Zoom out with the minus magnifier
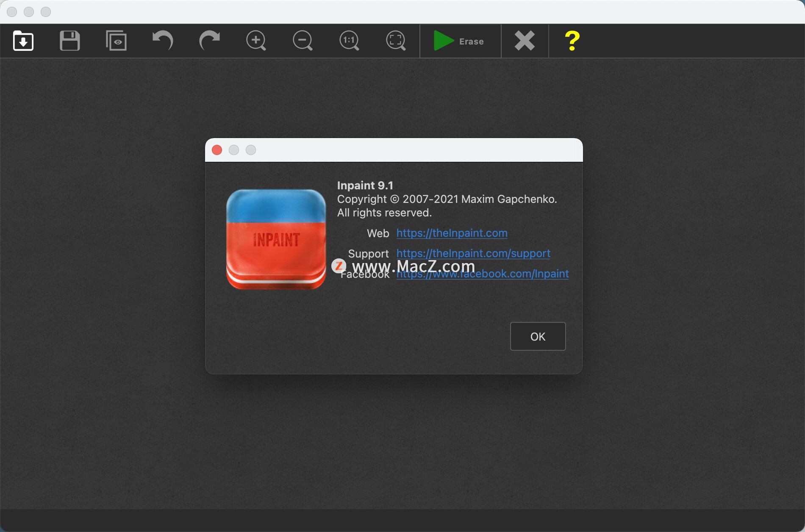 [303, 41]
